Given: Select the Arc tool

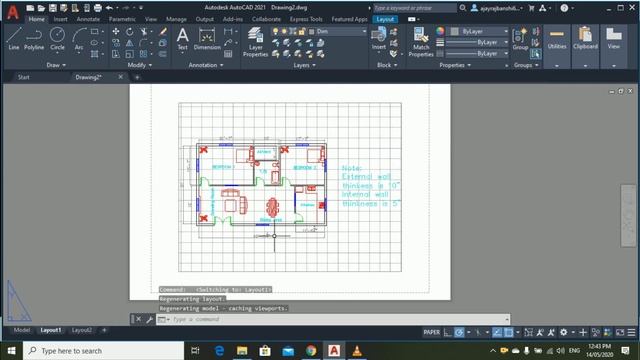Looking at the screenshot, I should [x=79, y=38].
